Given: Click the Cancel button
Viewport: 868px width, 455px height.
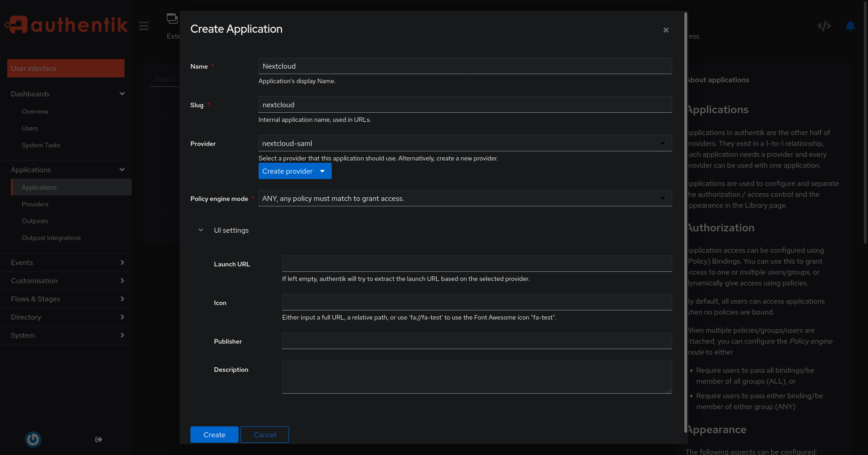Looking at the screenshot, I should [264, 435].
